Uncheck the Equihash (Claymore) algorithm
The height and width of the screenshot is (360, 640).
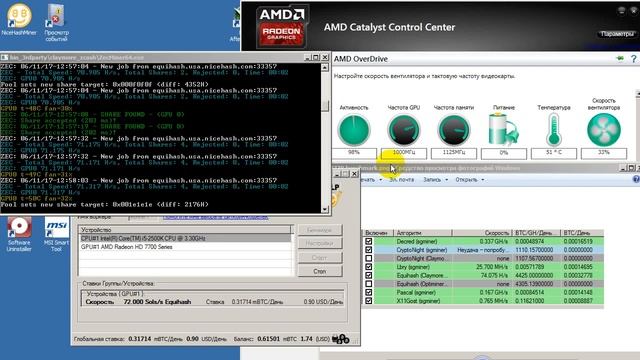coord(369,276)
